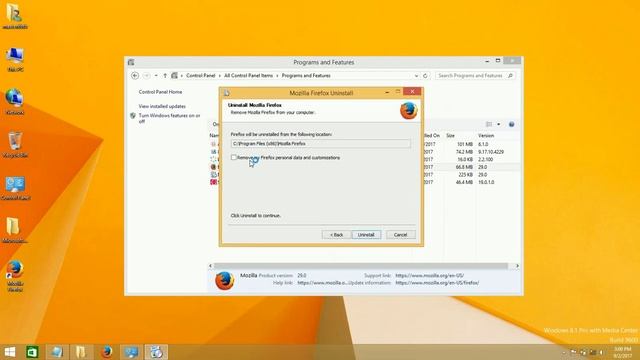Switch to the Control Panel taskbar item
Image resolution: width=640 pixels, height=360 pixels.
(131, 352)
